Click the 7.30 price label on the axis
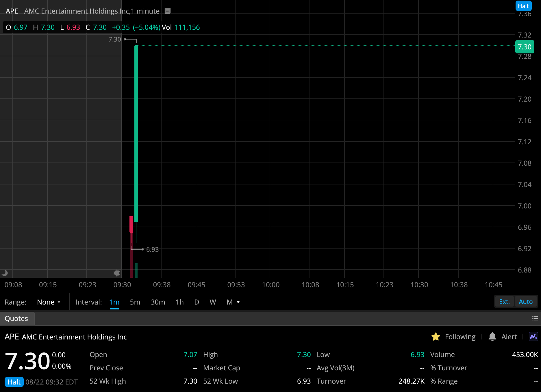Image resolution: width=541 pixels, height=392 pixels. 524,46
